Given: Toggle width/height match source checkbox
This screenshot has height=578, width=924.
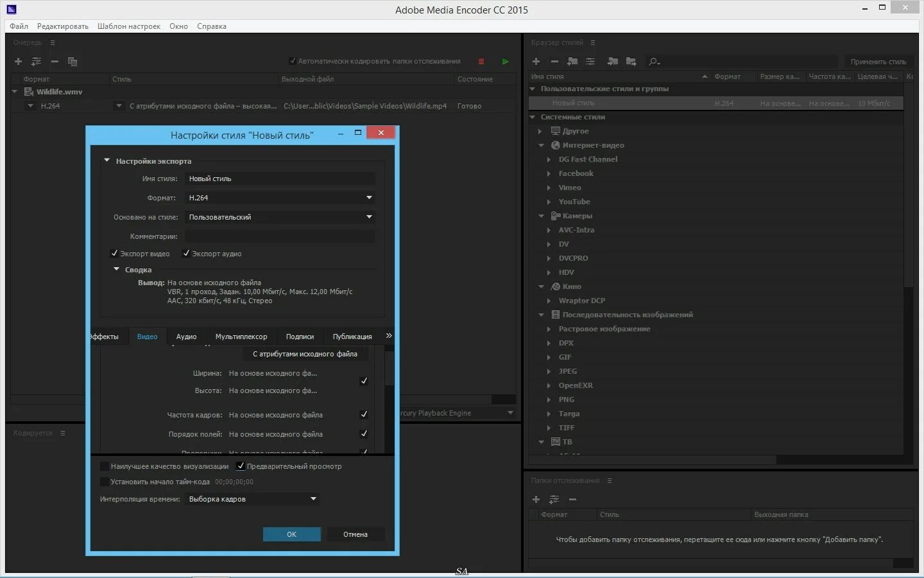Looking at the screenshot, I should point(364,381).
